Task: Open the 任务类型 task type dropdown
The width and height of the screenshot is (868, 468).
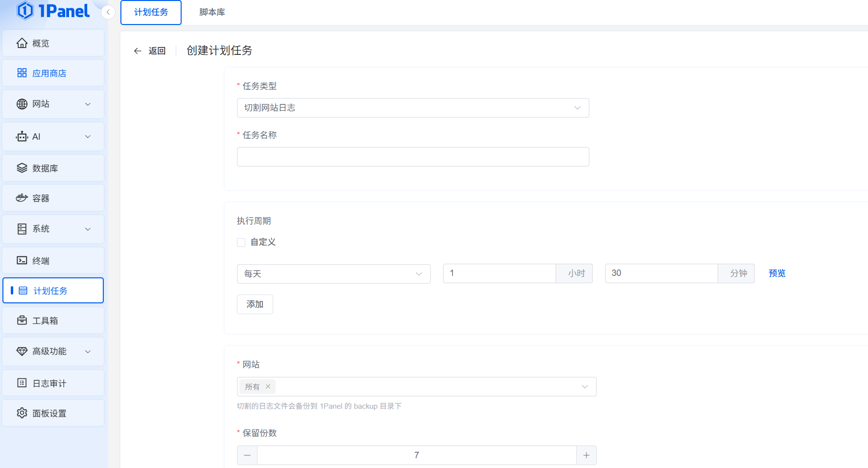Action: coord(413,108)
